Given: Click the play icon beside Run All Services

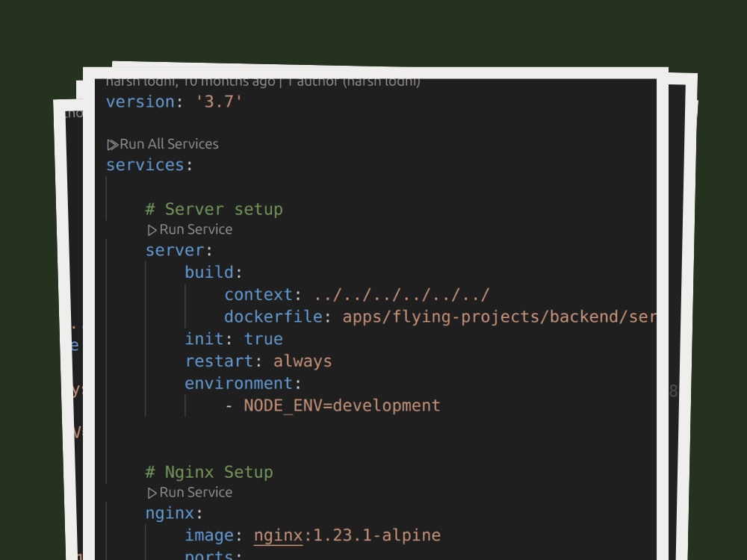Looking at the screenshot, I should (x=113, y=145).
